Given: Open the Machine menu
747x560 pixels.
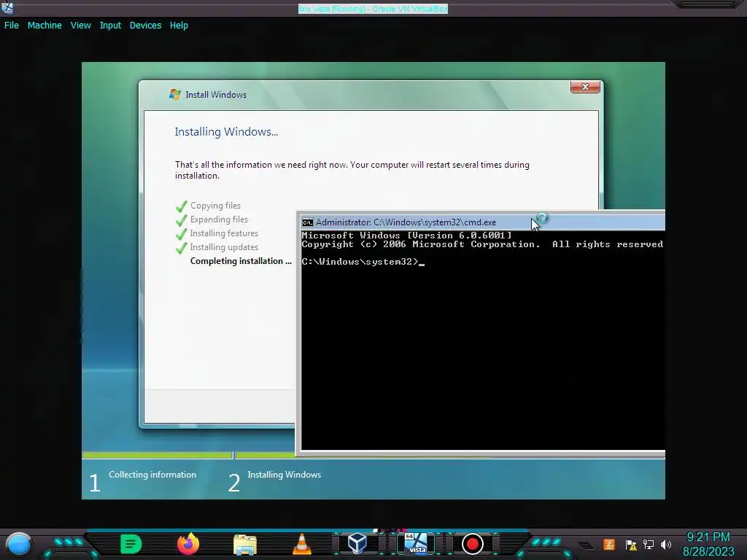Looking at the screenshot, I should tap(44, 26).
